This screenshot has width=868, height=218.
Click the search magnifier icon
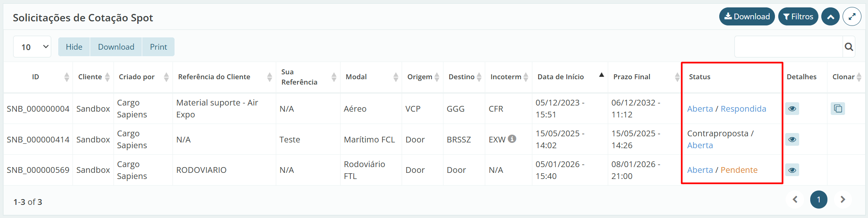click(x=849, y=47)
